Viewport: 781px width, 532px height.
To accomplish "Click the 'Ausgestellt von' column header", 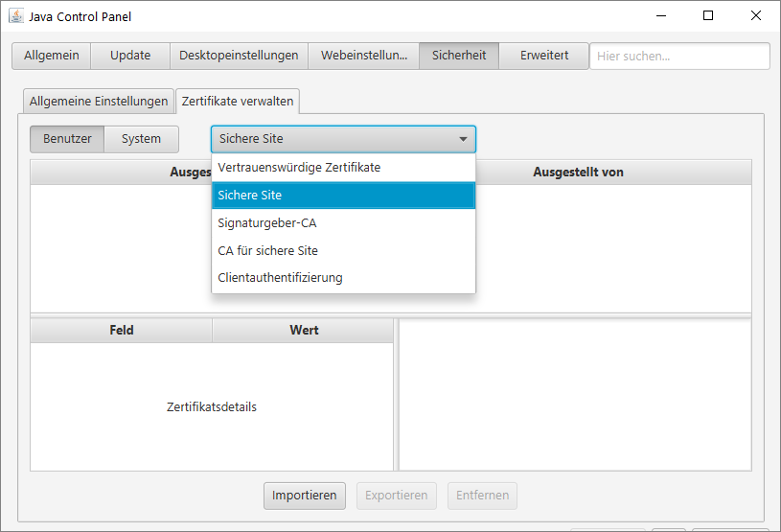I will pyautogui.click(x=578, y=173).
